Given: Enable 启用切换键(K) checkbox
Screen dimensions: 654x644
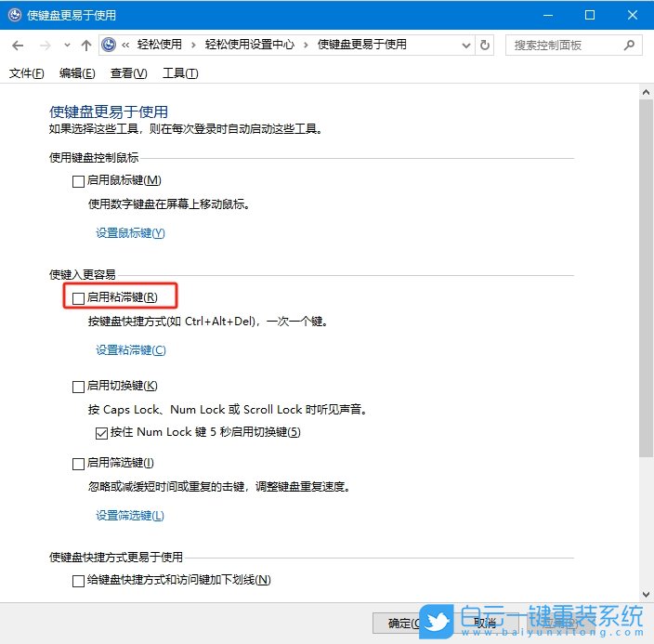Looking at the screenshot, I should click(x=78, y=387).
